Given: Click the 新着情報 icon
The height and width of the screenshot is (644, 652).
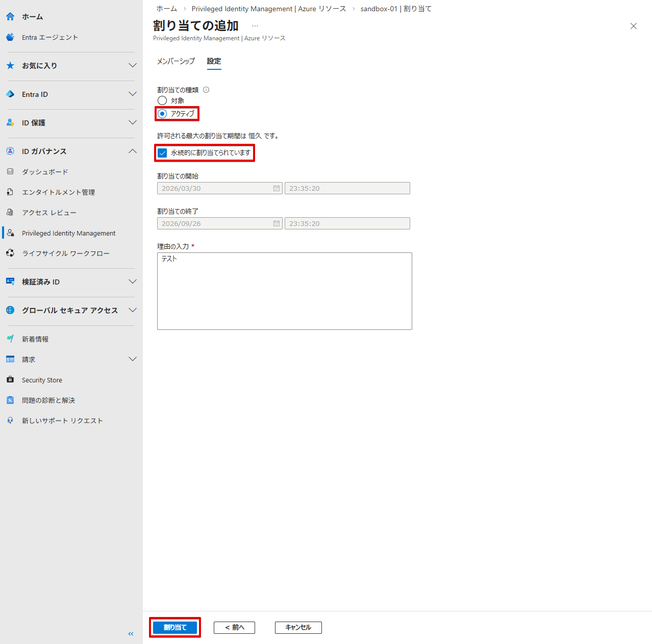Looking at the screenshot, I should 10,339.
